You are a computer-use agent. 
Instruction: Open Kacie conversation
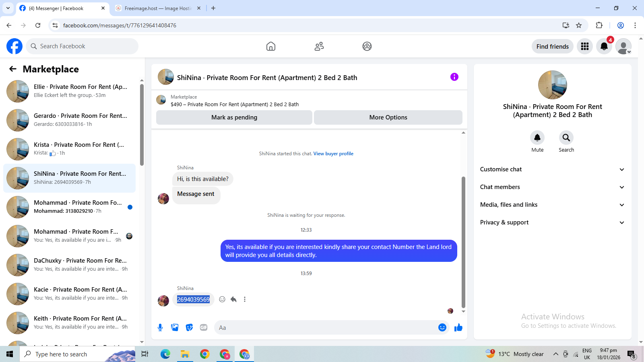point(70,294)
